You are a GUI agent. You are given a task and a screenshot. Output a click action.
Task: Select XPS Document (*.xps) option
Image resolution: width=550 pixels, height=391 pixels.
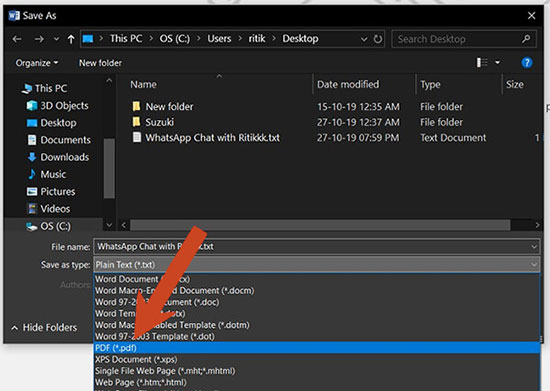click(x=316, y=359)
